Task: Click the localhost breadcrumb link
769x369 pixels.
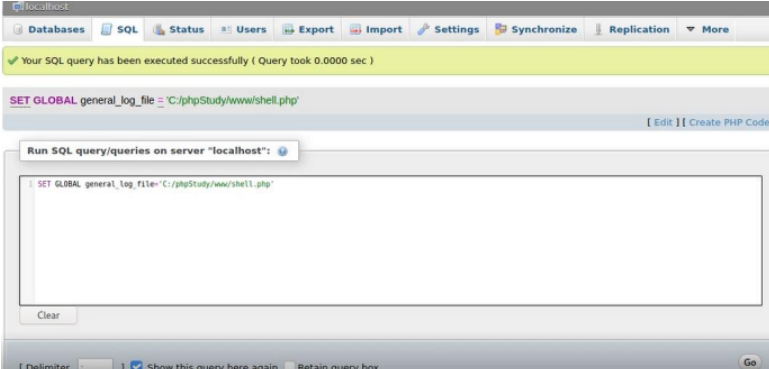Action: (x=46, y=7)
